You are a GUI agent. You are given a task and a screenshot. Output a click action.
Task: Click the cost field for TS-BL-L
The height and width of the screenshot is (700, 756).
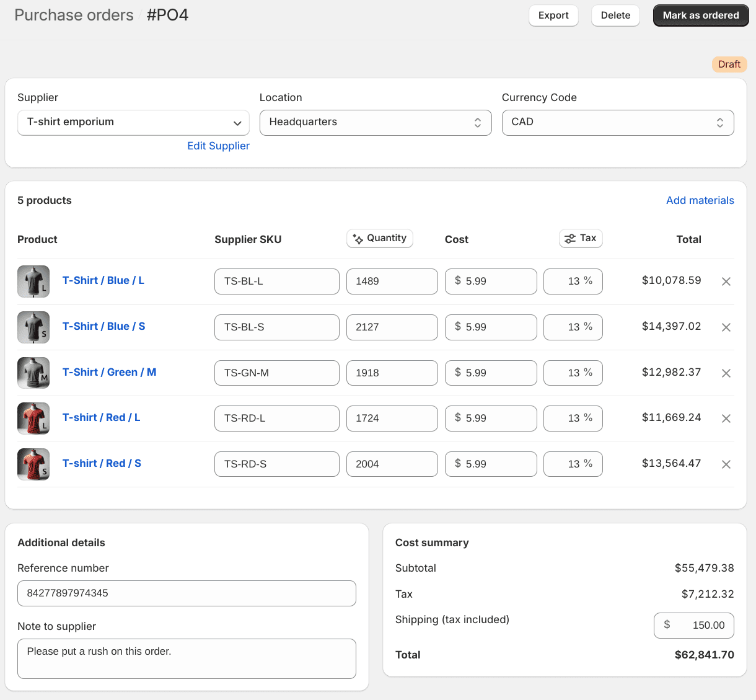(x=491, y=281)
